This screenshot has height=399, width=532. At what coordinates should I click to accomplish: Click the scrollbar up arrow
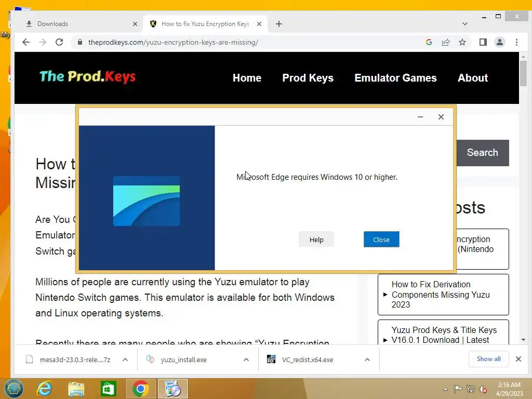point(523,56)
